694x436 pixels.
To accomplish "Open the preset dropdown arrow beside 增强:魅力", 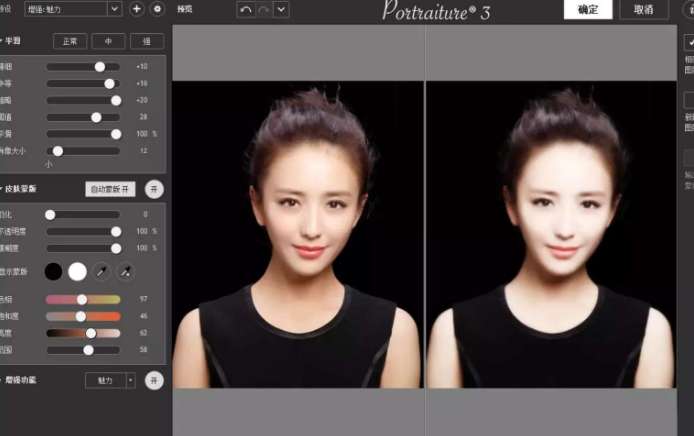I will [115, 9].
